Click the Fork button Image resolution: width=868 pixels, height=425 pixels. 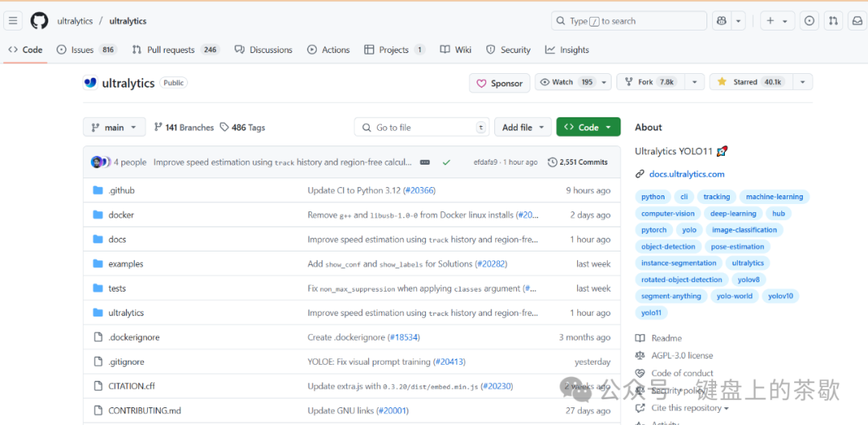[x=650, y=82]
